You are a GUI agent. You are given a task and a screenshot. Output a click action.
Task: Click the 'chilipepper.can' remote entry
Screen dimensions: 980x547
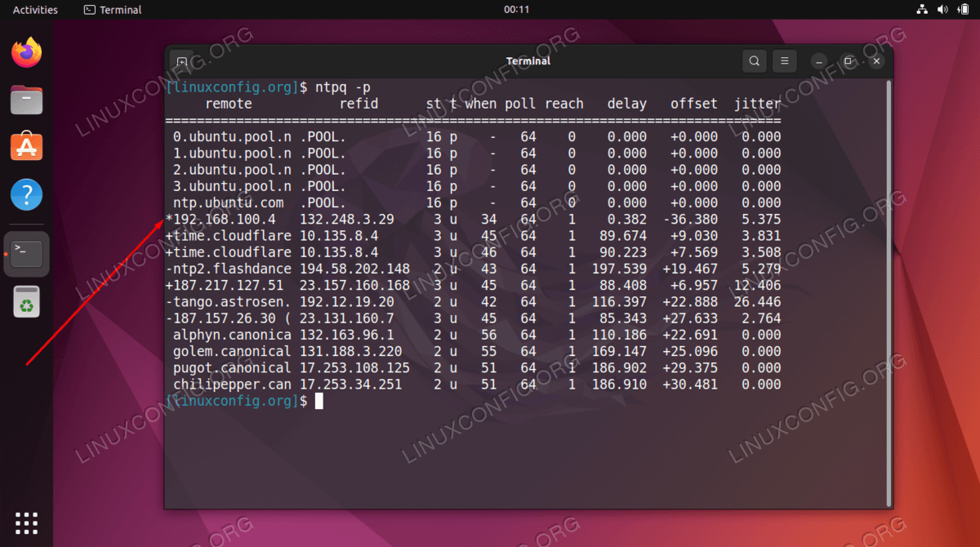[232, 384]
